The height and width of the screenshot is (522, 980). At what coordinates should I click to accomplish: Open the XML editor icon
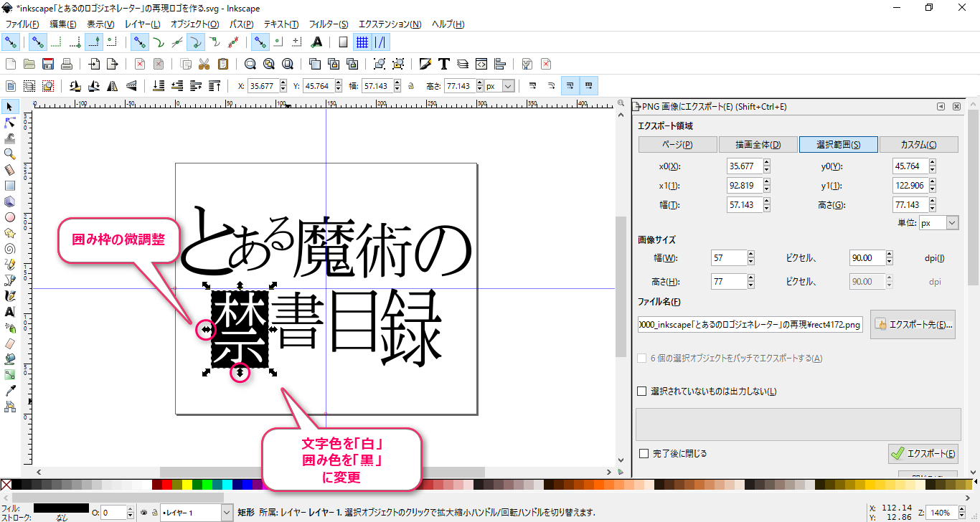[x=481, y=64]
